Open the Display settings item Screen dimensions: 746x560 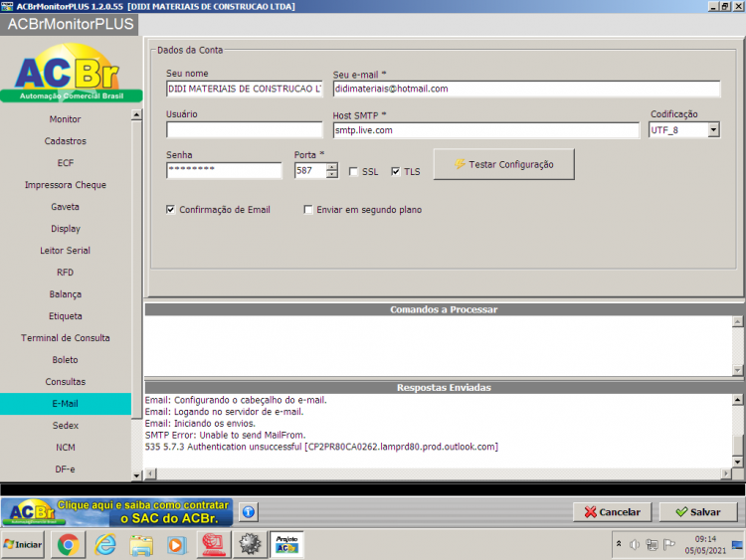point(66,229)
